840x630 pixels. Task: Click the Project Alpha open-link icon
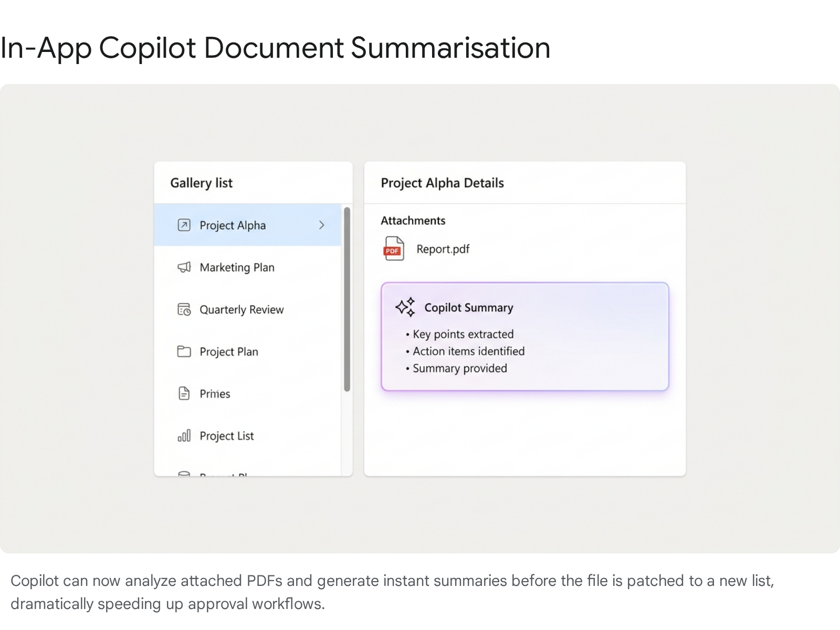point(184,225)
